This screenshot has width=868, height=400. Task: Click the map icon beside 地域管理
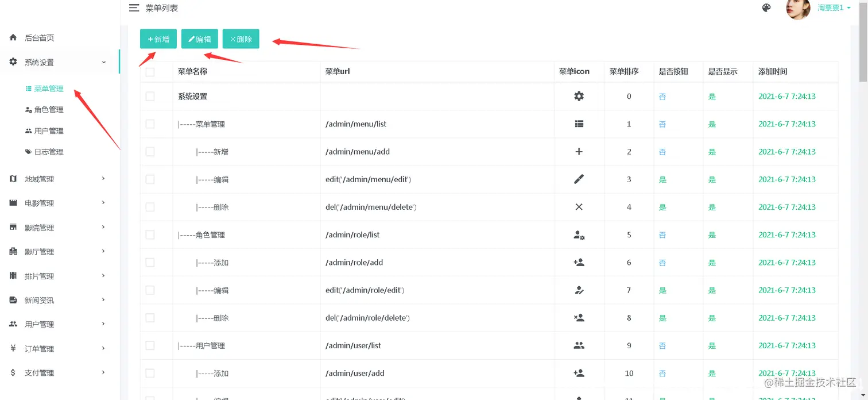(13, 179)
